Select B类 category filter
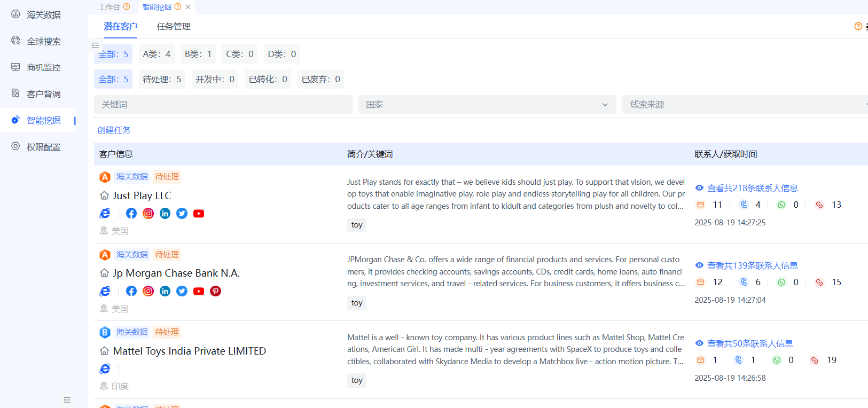Viewport: 868px width, 408px height. pos(198,54)
